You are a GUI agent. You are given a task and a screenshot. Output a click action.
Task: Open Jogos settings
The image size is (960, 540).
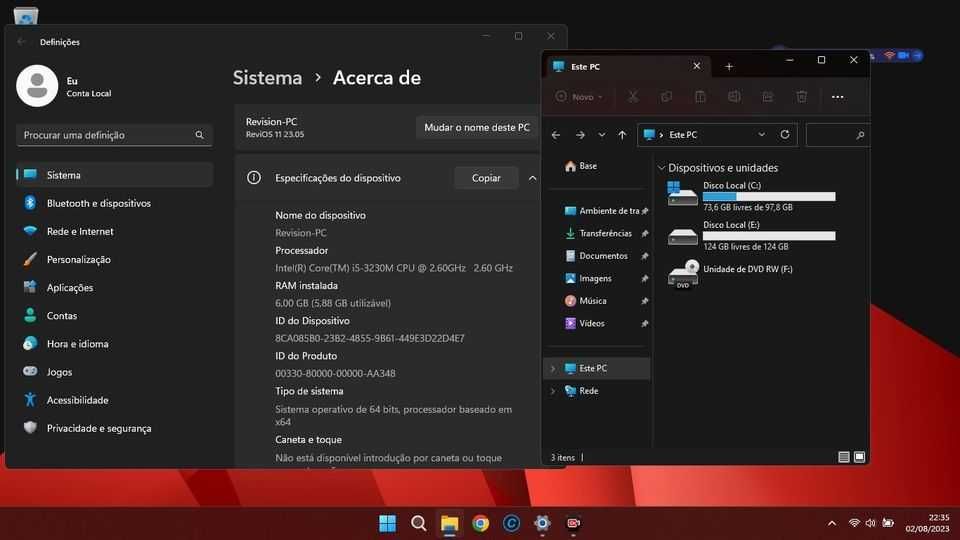coord(114,372)
